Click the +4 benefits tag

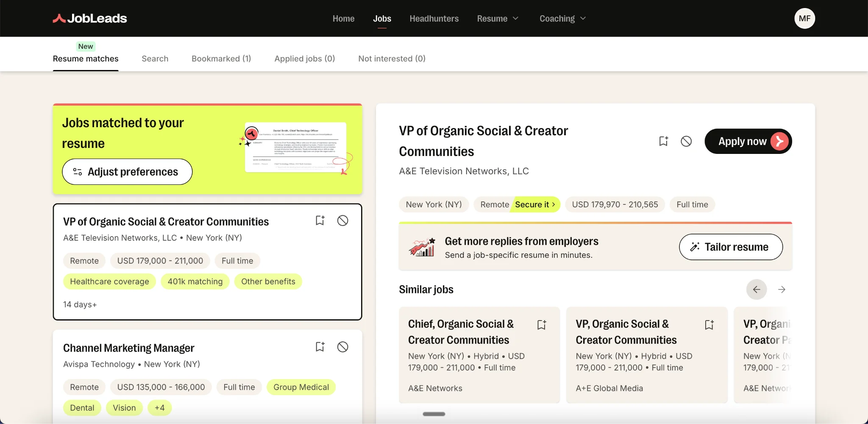pos(159,408)
